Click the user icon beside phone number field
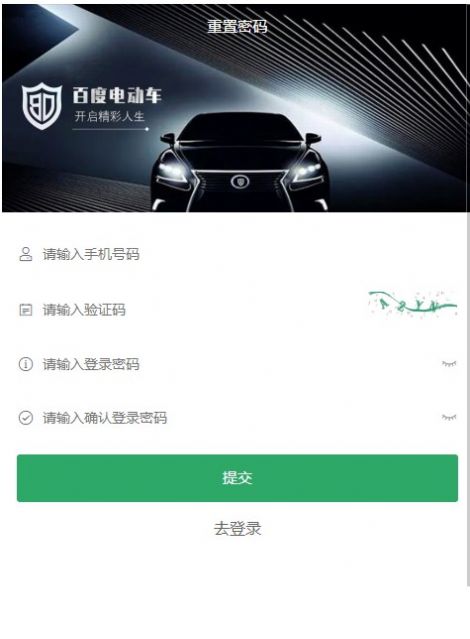The width and height of the screenshot is (470, 639). click(x=26, y=254)
